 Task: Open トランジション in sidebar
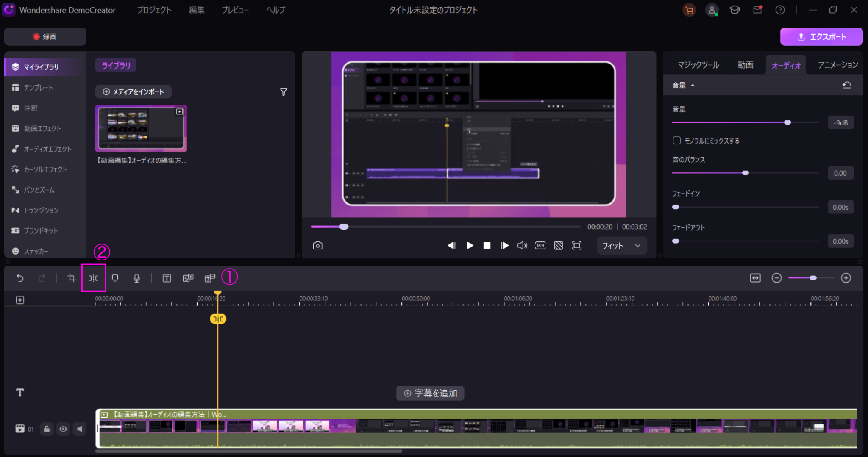[x=45, y=210]
